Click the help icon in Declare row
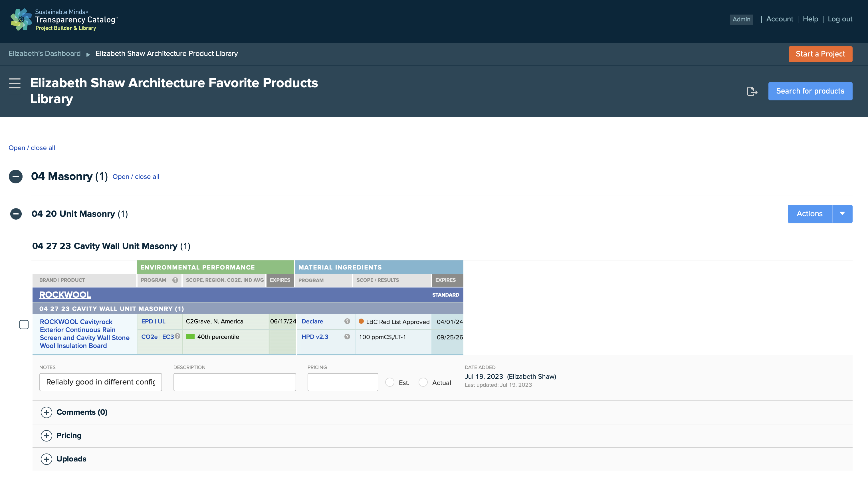Viewport: 868px width, 482px height. (347, 321)
